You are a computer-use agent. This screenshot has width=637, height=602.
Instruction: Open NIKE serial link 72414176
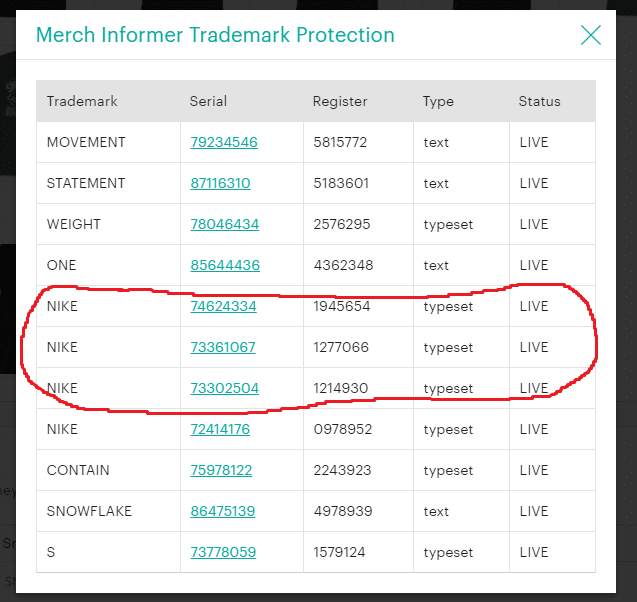click(x=220, y=429)
